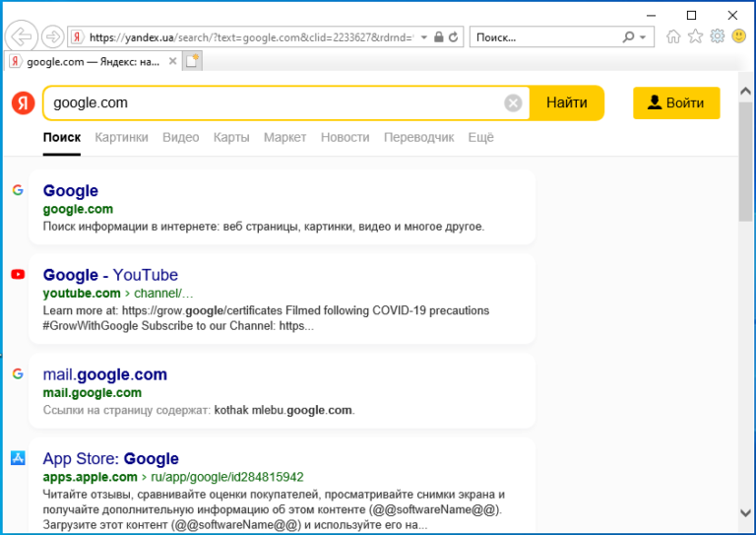
Task: Select the 'google.com — Яндекс' browser tab
Action: [x=93, y=61]
